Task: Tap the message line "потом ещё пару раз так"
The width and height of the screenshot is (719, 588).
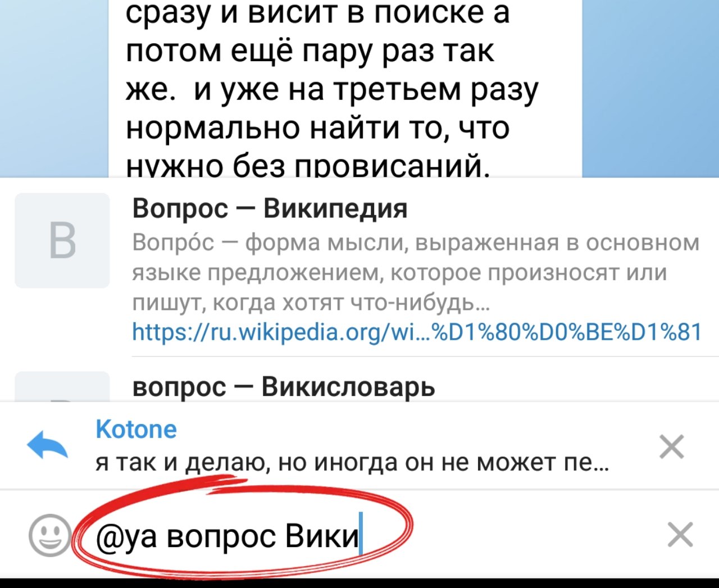Action: 310,51
